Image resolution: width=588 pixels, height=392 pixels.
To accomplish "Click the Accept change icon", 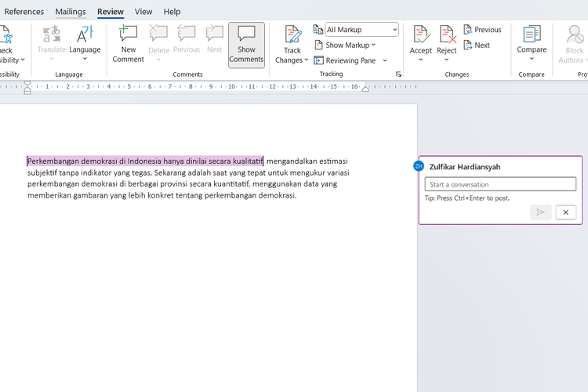I will pyautogui.click(x=421, y=34).
